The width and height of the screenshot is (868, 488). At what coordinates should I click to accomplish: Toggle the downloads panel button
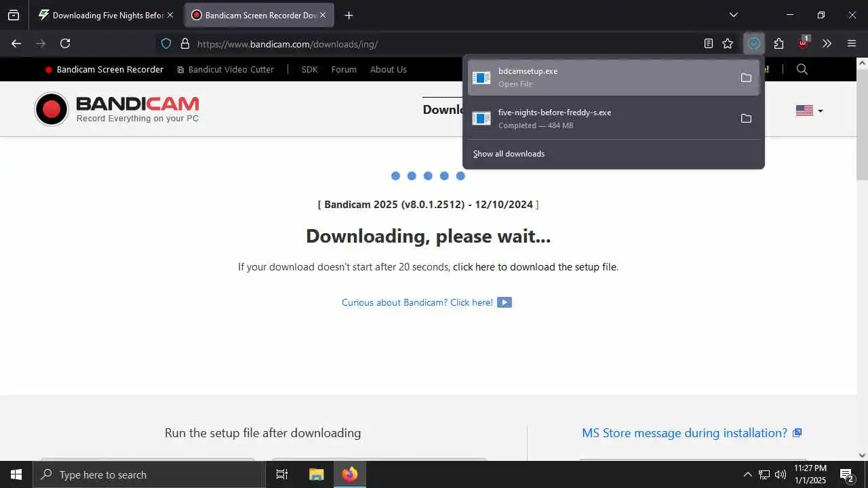(x=754, y=43)
